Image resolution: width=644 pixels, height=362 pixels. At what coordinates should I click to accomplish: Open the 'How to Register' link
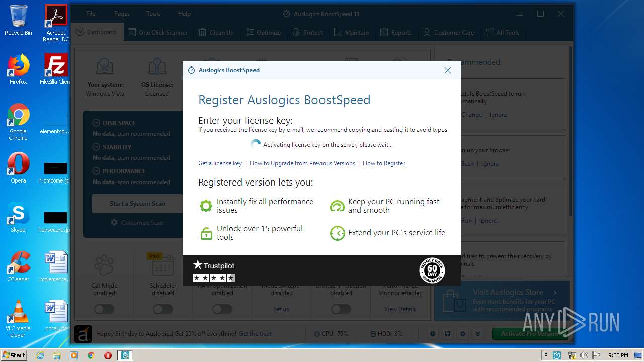[x=384, y=163]
